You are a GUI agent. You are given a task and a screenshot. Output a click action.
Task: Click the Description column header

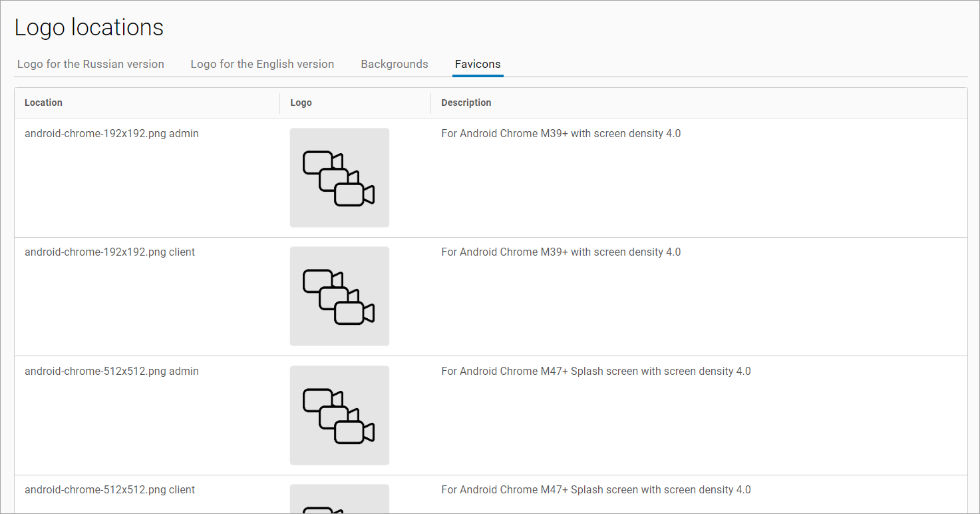coord(466,103)
